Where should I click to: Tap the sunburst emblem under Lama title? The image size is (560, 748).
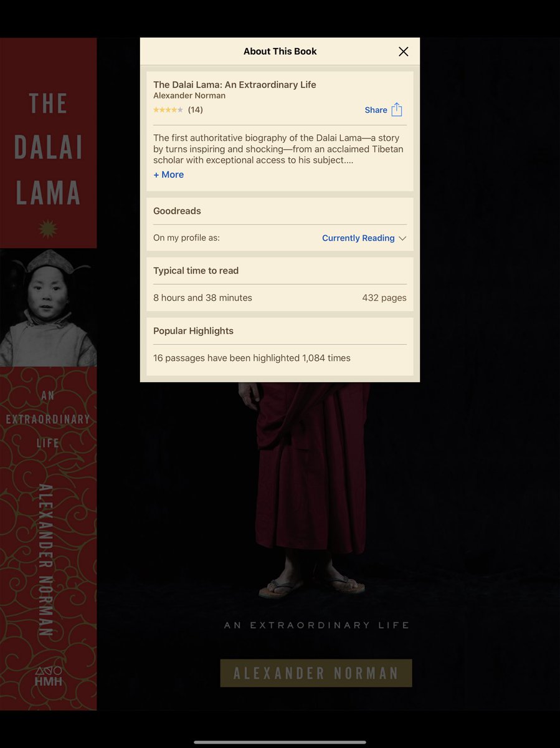click(48, 229)
